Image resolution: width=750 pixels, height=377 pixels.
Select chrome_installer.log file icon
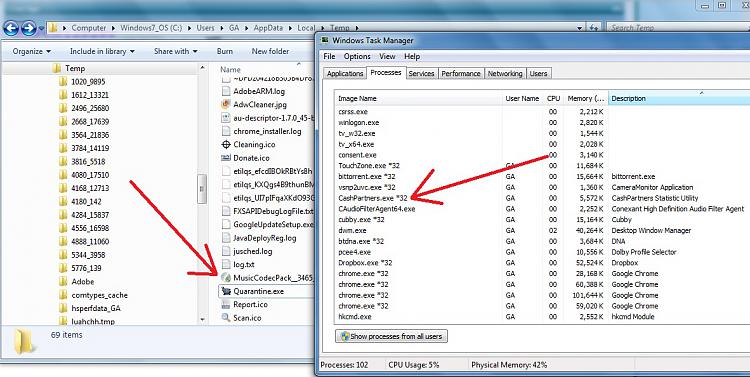click(226, 131)
